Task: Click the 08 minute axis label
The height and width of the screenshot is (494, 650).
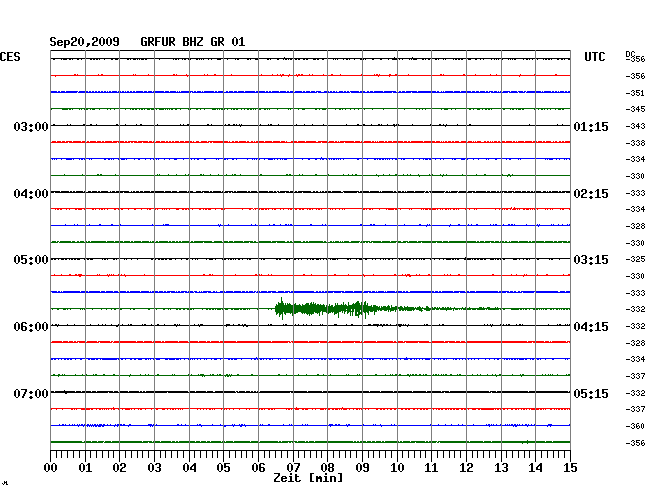Action: 327,468
